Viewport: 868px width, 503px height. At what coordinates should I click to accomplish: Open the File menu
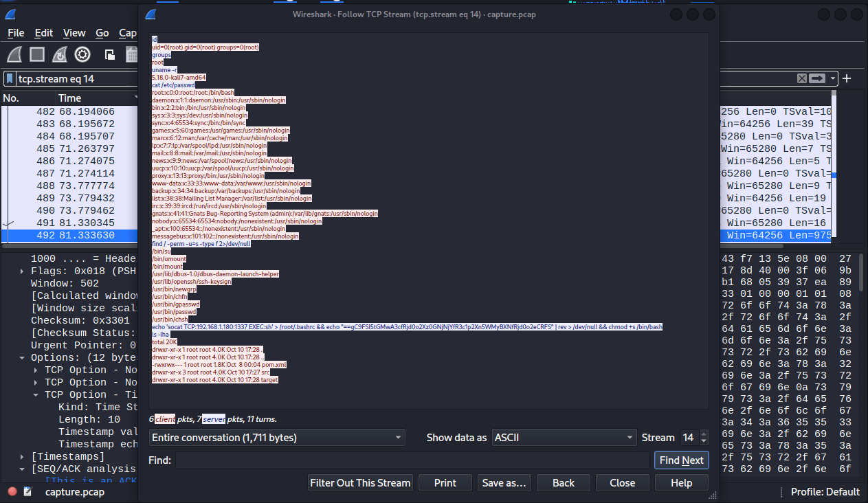click(x=16, y=33)
